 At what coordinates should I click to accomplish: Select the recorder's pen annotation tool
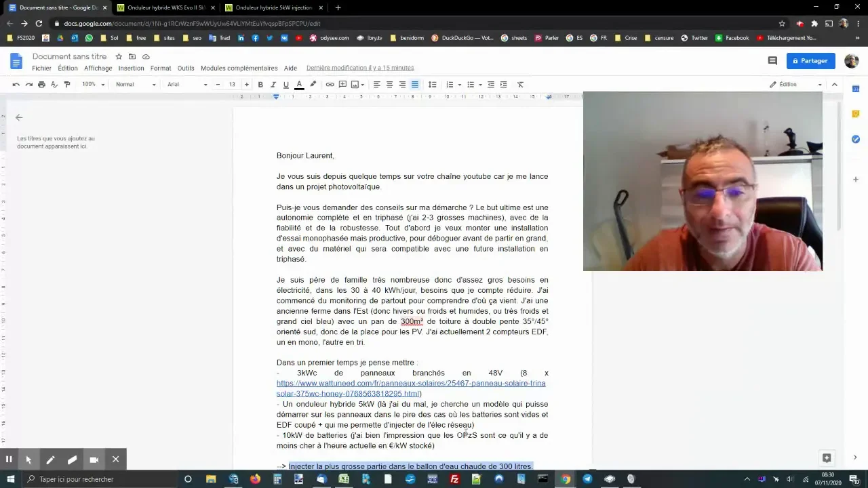click(x=50, y=460)
